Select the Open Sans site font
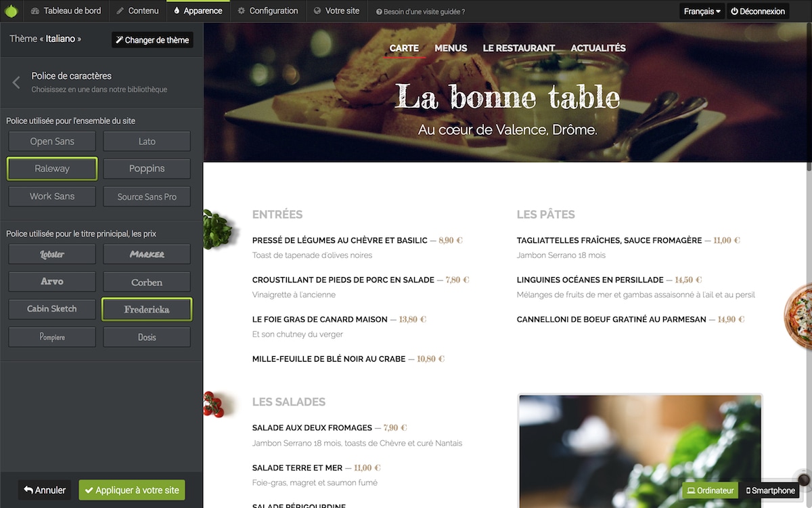812x508 pixels. click(x=52, y=142)
